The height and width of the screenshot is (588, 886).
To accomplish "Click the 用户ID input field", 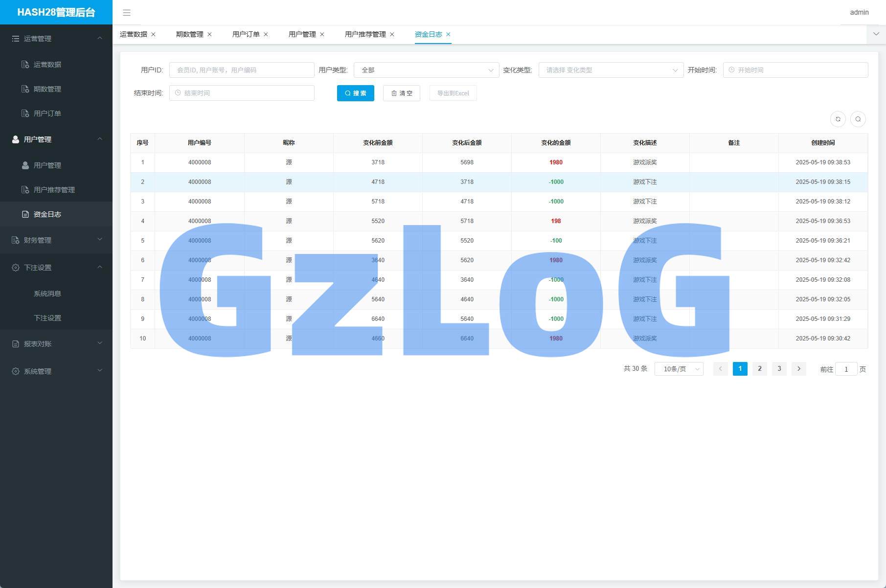I will pos(242,70).
